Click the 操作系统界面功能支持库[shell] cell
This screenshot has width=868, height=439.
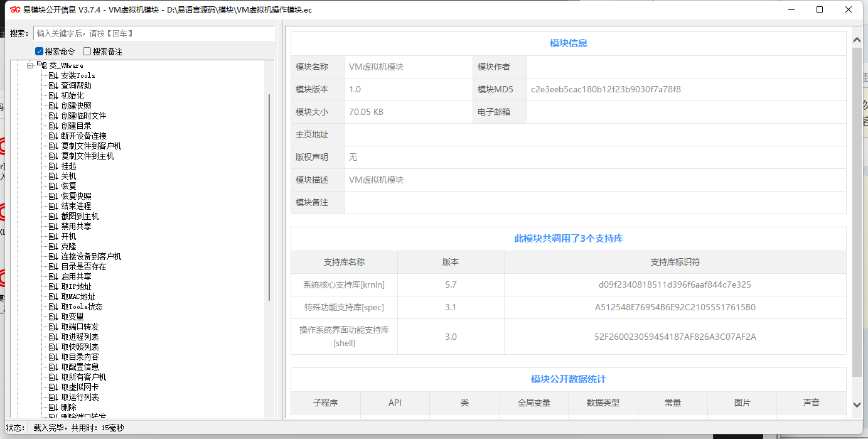pos(344,336)
